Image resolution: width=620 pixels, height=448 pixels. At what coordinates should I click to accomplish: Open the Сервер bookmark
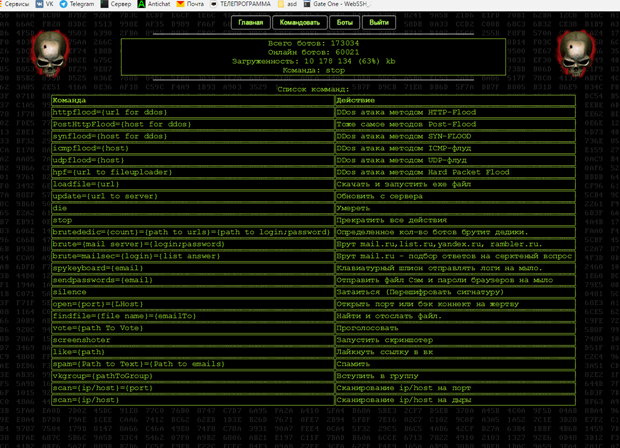[116, 4]
